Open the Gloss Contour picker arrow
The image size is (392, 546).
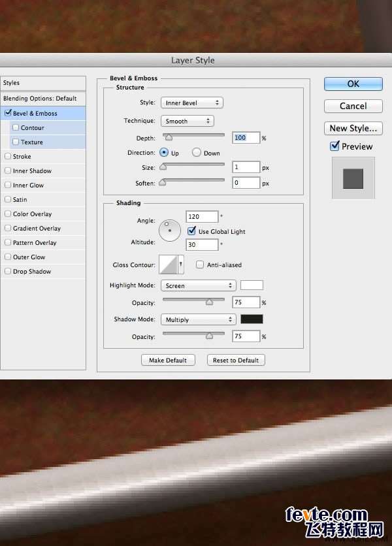[x=181, y=265]
